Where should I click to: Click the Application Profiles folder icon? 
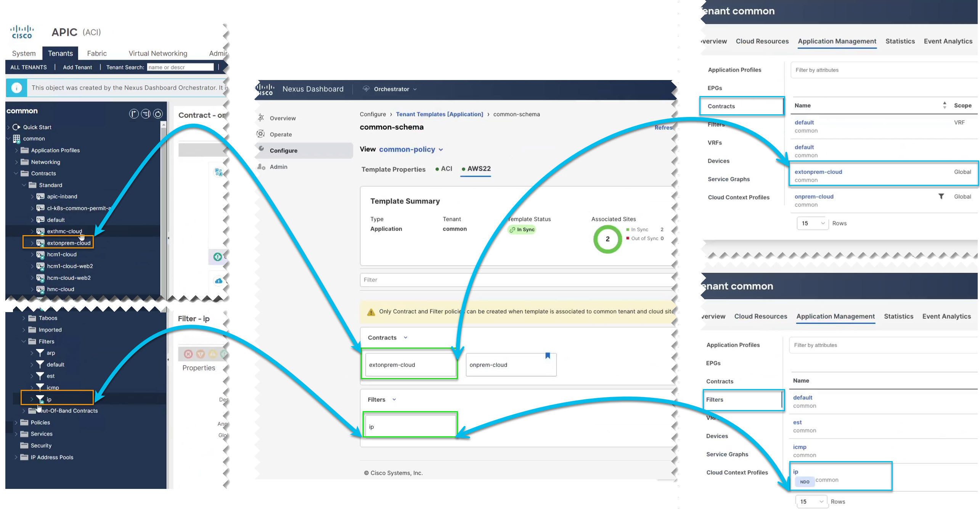pyautogui.click(x=24, y=150)
